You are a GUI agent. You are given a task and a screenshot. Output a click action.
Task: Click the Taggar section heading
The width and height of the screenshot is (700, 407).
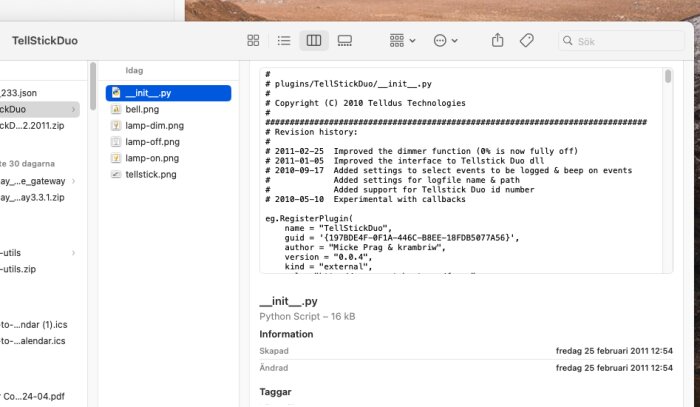point(275,392)
